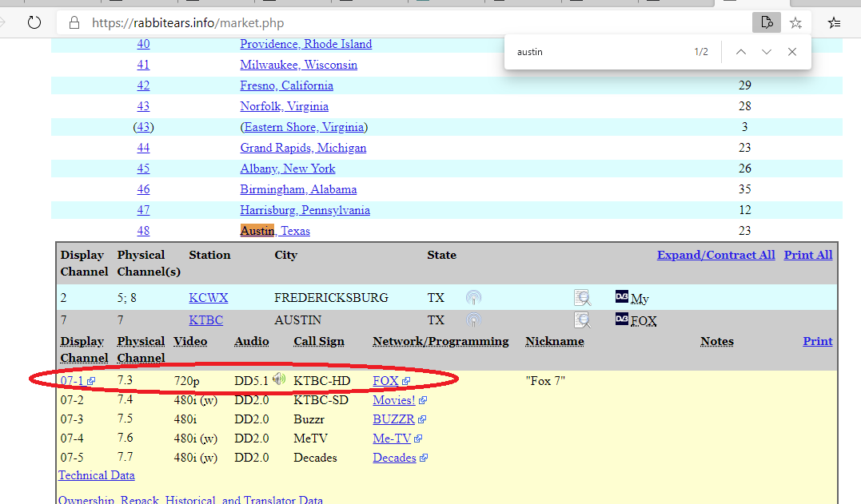The width and height of the screenshot is (861, 504).
Task: Click market rank link 40
Action: [143, 44]
